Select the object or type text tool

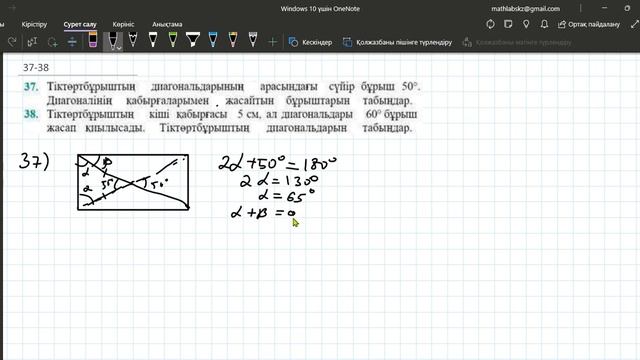[x=32, y=42]
